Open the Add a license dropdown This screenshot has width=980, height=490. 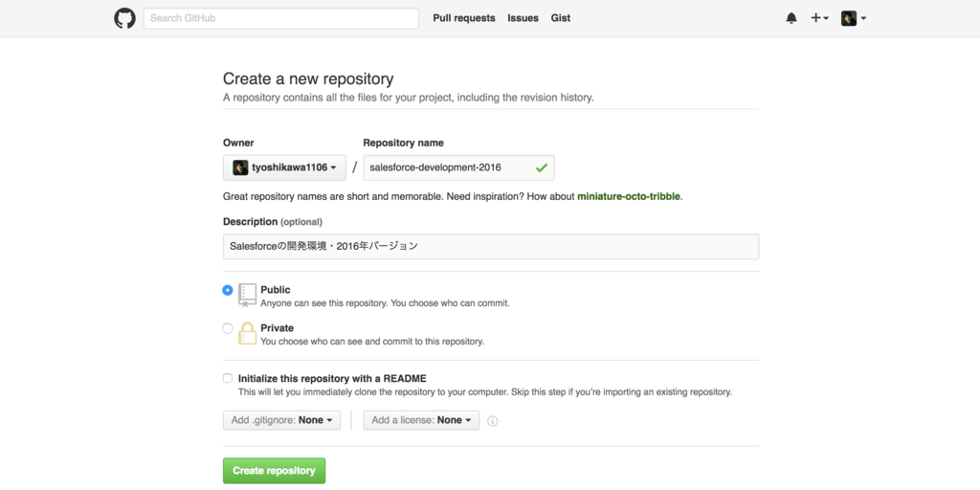tap(421, 420)
